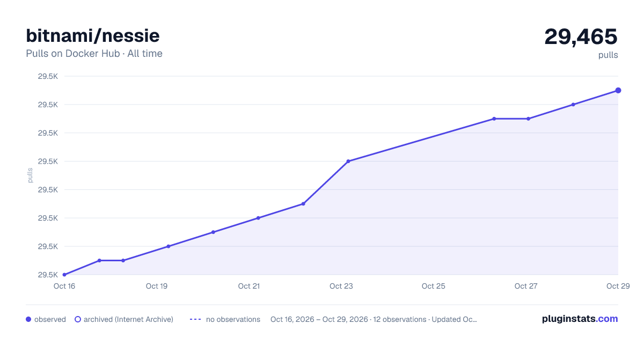Select the data point above the Oct 23 label
The image size is (644, 338).
tap(348, 161)
